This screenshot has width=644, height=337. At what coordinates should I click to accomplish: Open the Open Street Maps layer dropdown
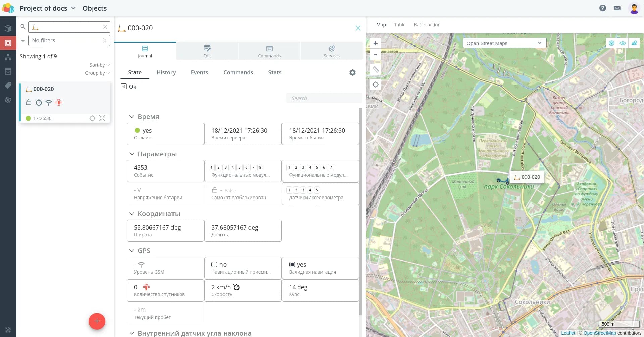[504, 43]
